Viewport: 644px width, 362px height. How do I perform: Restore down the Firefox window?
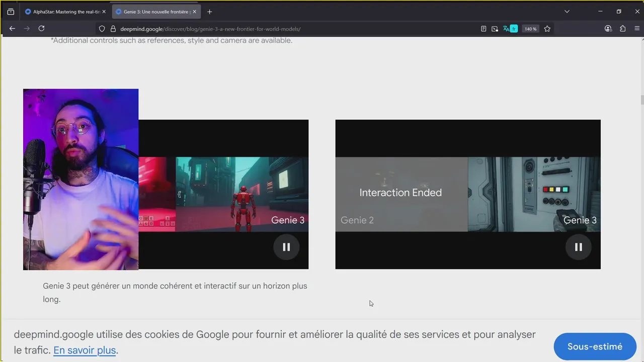click(x=619, y=12)
